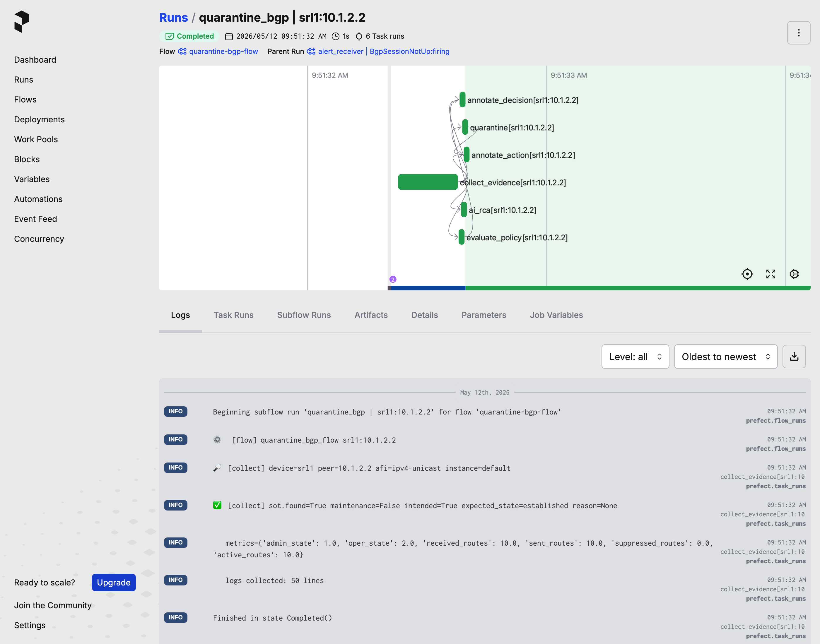Click the purple event marker numbered 2
This screenshot has width=820, height=644.
coord(393,279)
